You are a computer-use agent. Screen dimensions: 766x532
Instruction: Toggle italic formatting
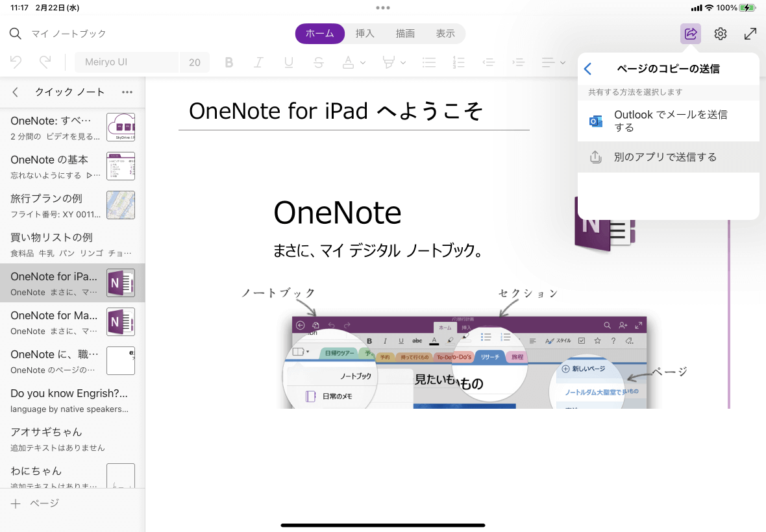(258, 62)
